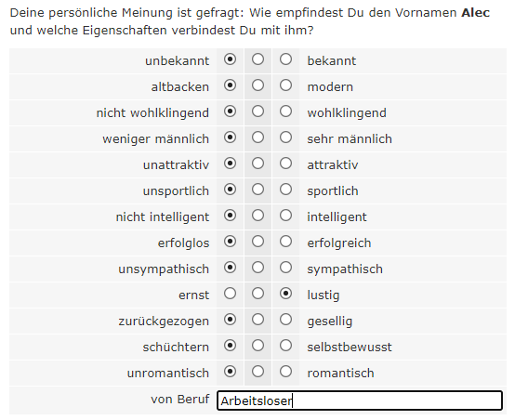The image size is (515, 420).
Task: Pick the 'intelligent' radio button
Action: point(285,216)
